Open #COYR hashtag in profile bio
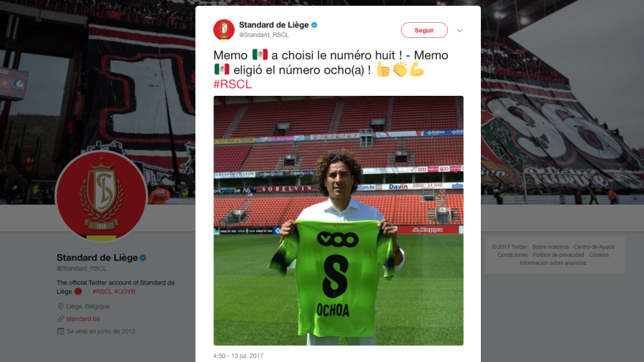This screenshot has height=362, width=644. point(125,292)
